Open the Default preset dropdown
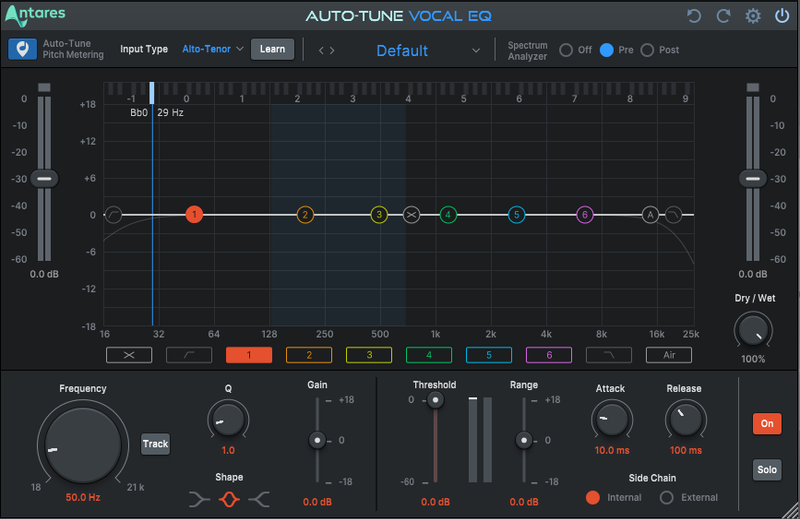800x519 pixels. click(x=427, y=51)
